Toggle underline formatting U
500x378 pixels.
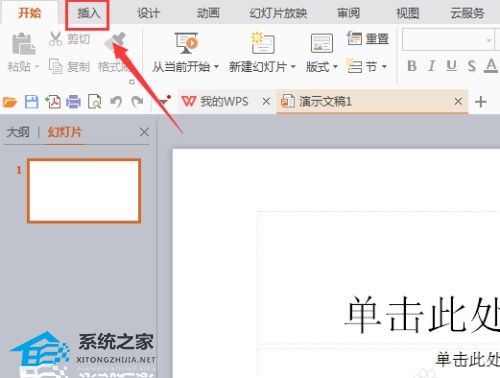[451, 66]
